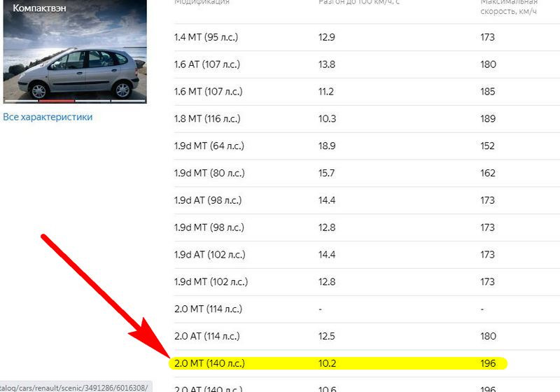Select the 2.0 MT (114 л.с.) modification
560x392 pixels.
point(208,309)
